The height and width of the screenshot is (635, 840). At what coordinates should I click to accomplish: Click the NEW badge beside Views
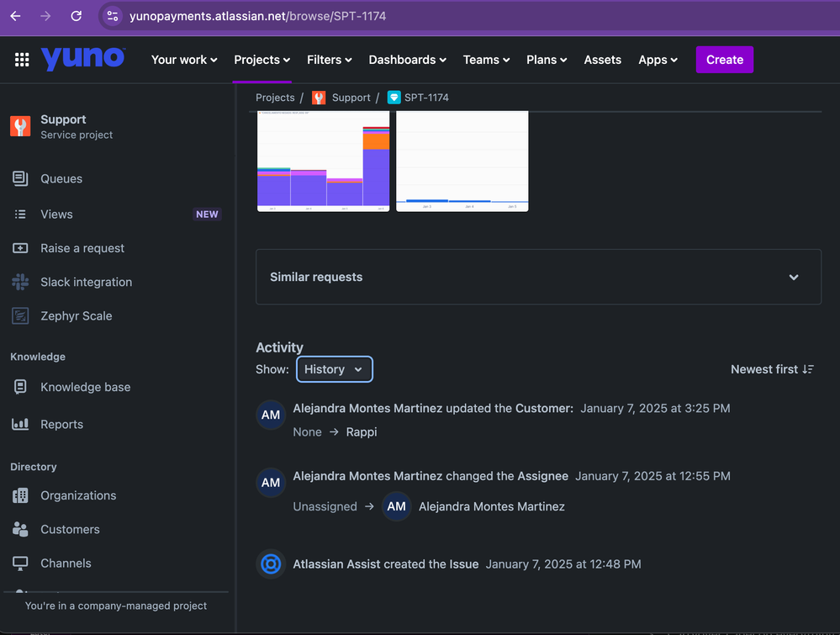coord(207,214)
